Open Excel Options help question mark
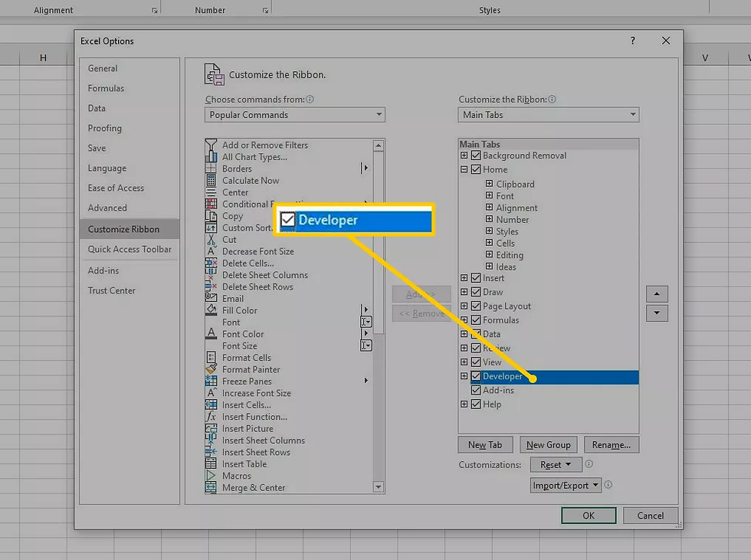The height and width of the screenshot is (560, 751). pyautogui.click(x=633, y=41)
